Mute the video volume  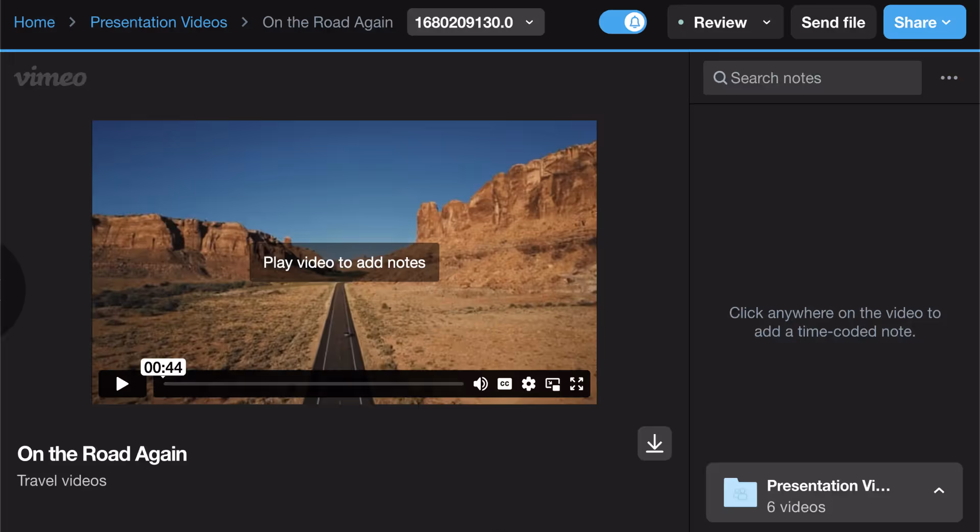point(480,384)
